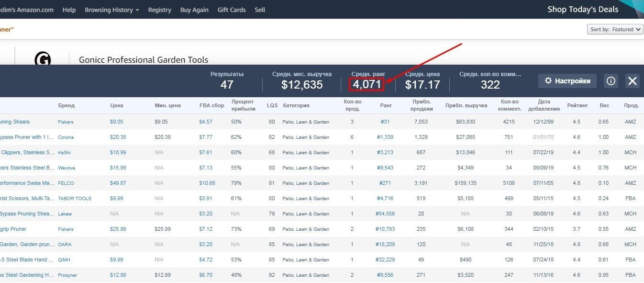Click the Gonicc brand logo
Screen dimensions: 644x283
click(x=43, y=59)
